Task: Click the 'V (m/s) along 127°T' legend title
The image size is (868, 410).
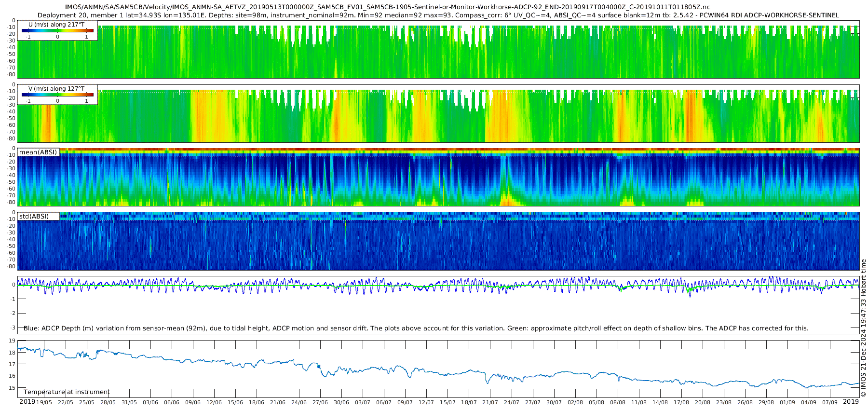Action: [56, 89]
